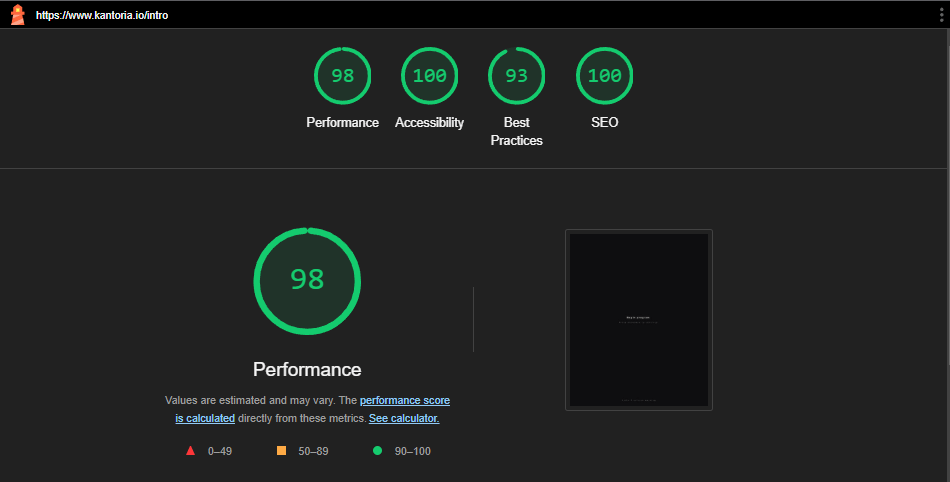The image size is (950, 482).
Task: Click the large 98 performance score circle
Action: click(x=307, y=280)
